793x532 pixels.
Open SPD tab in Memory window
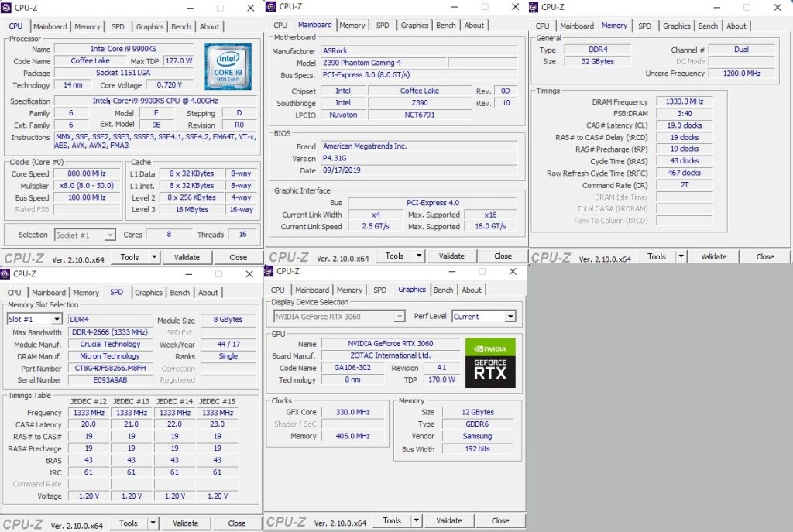[x=644, y=26]
